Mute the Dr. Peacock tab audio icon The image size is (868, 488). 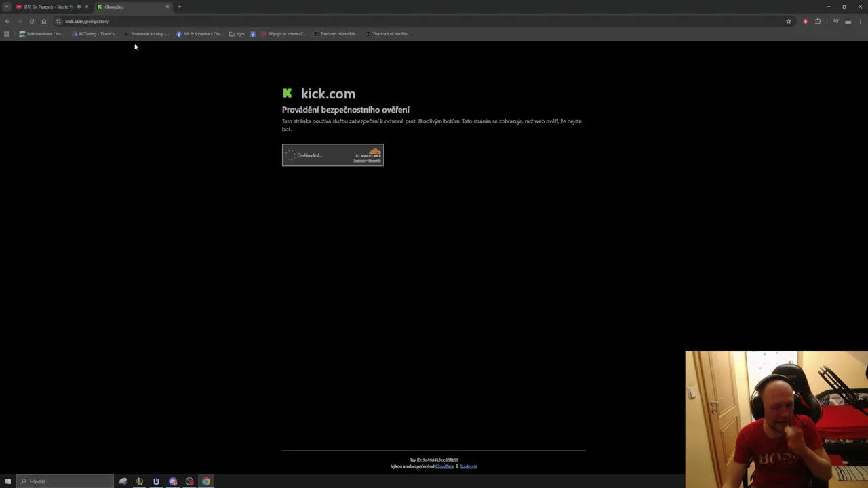point(79,7)
